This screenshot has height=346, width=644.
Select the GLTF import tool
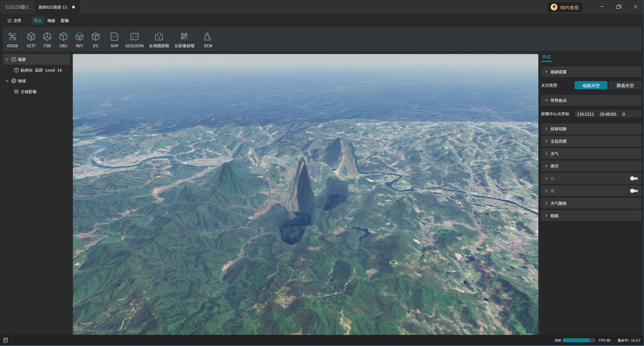click(x=31, y=40)
